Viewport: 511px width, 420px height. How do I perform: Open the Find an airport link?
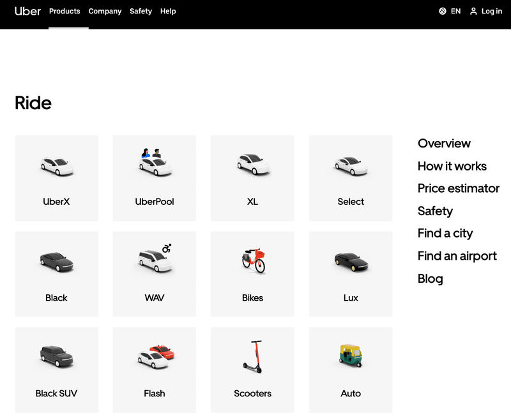(x=457, y=256)
